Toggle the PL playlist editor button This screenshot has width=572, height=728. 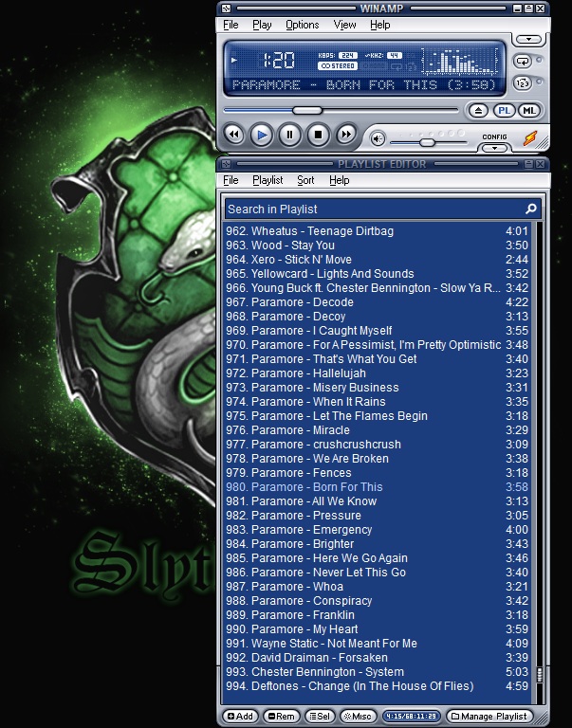click(x=504, y=111)
